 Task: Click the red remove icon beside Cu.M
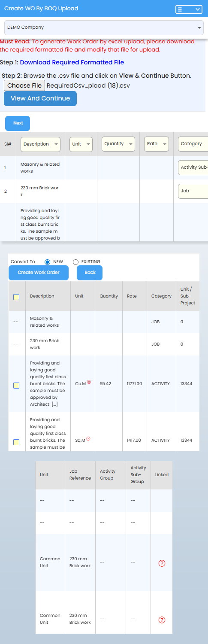(x=89, y=382)
